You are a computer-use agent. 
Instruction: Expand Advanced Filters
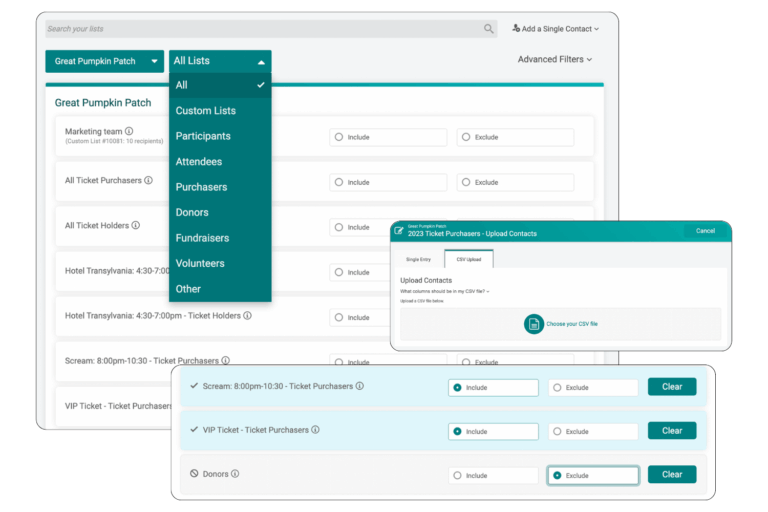554,60
